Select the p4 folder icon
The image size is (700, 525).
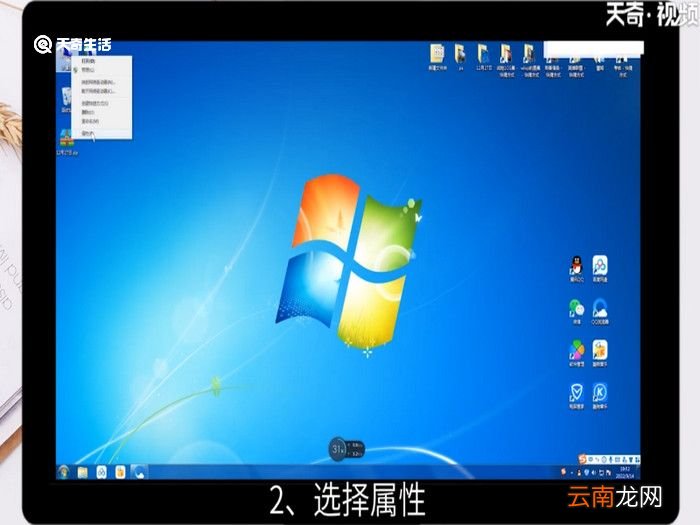coord(460,58)
